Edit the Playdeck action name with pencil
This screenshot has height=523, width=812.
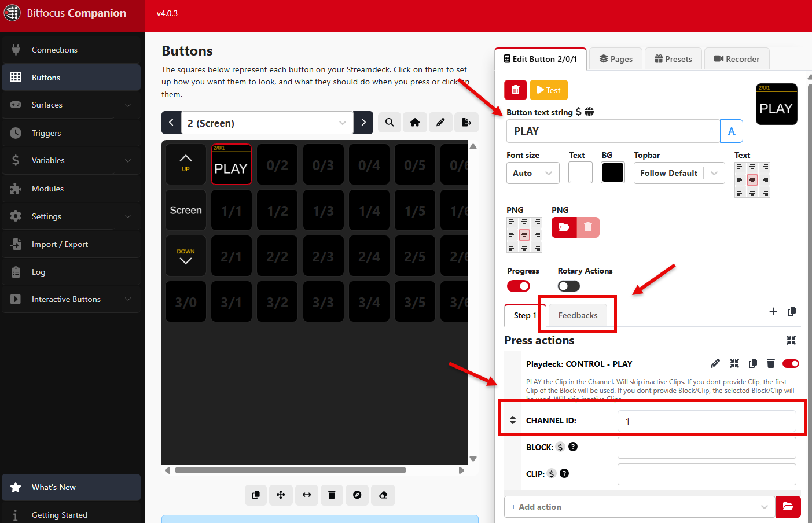(715, 363)
